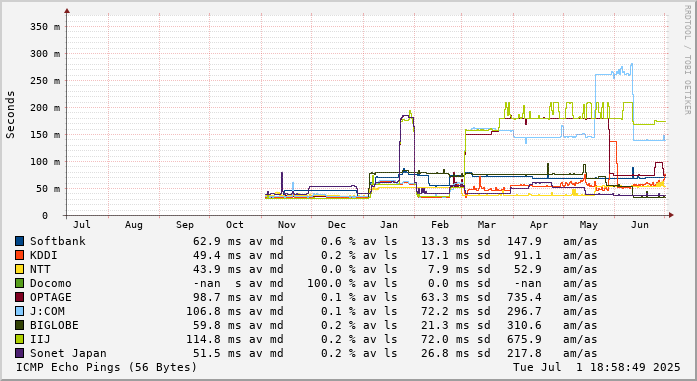Click the Mar x-axis month label
The height and width of the screenshot is (381, 697).
click(x=487, y=225)
